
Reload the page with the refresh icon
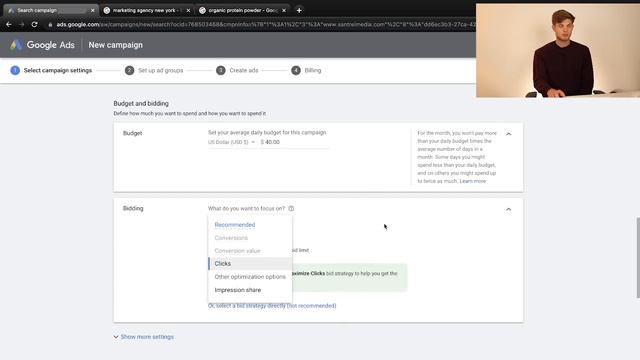(x=35, y=24)
